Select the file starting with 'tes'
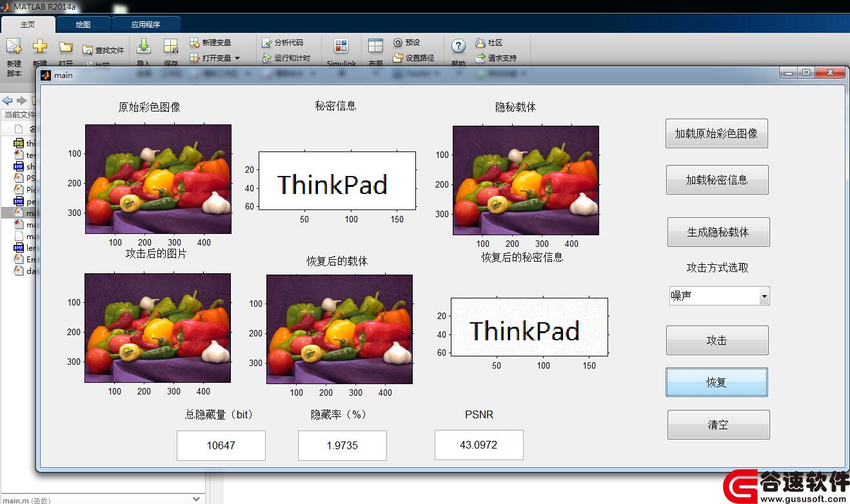This screenshot has height=504, width=850. tap(25, 155)
